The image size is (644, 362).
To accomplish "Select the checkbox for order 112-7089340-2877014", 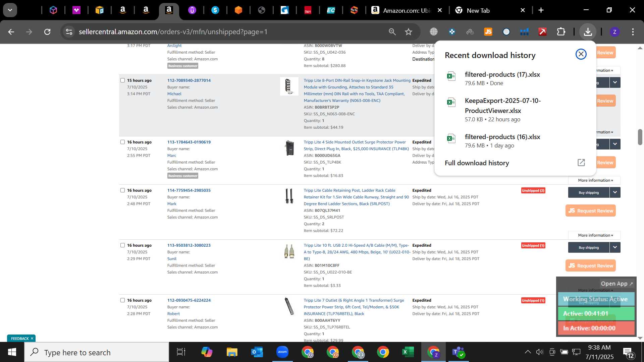I will click(122, 80).
